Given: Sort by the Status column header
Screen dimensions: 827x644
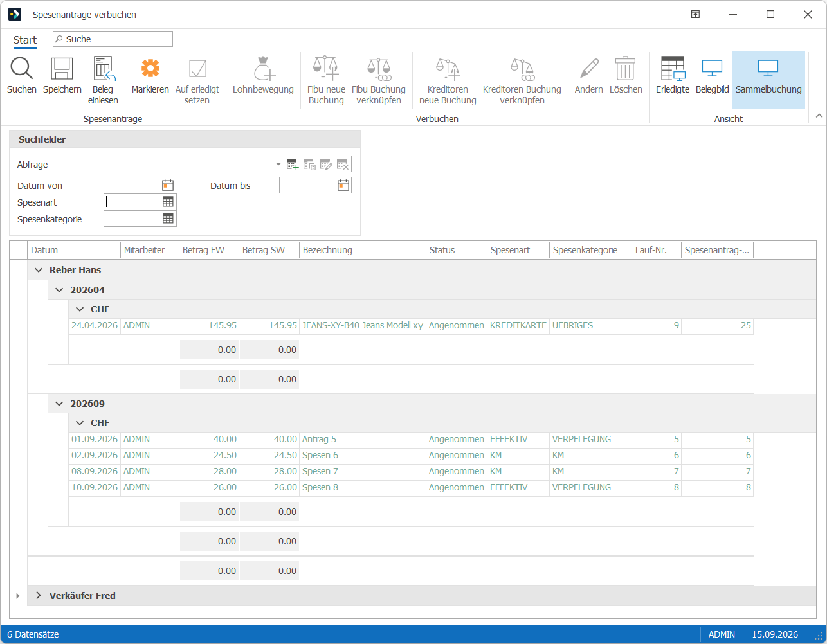Looking at the screenshot, I should (457, 250).
